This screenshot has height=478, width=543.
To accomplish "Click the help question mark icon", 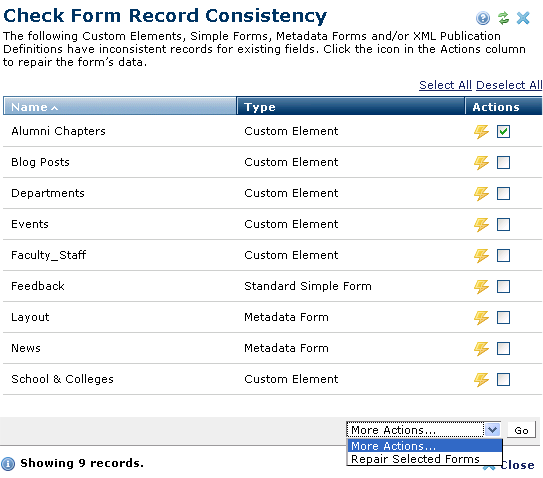I will (x=483, y=18).
